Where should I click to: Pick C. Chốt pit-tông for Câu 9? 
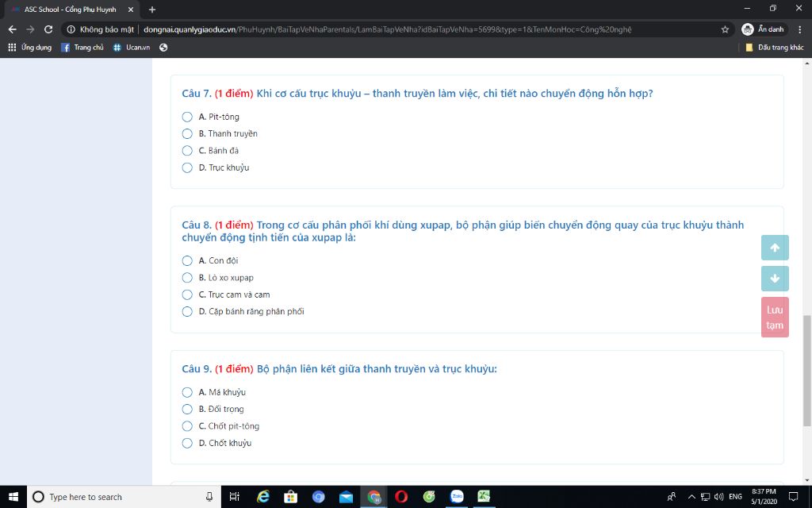click(x=187, y=426)
